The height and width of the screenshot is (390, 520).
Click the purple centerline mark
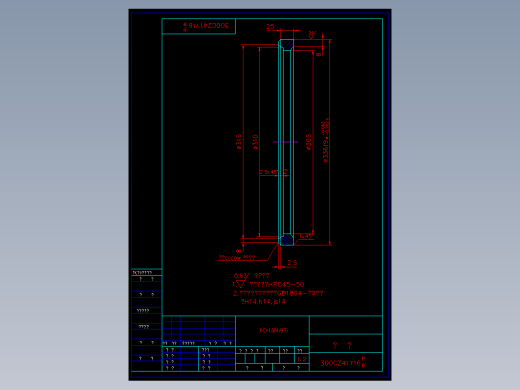point(285,142)
